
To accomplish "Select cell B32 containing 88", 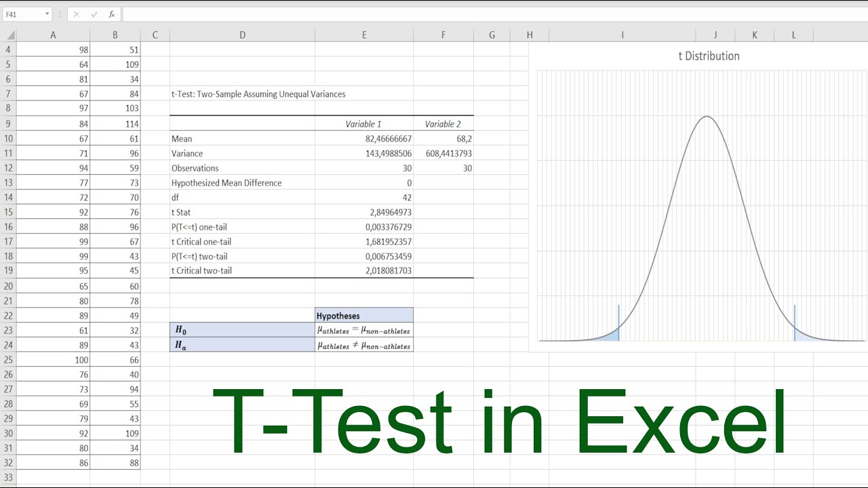I will tap(115, 463).
